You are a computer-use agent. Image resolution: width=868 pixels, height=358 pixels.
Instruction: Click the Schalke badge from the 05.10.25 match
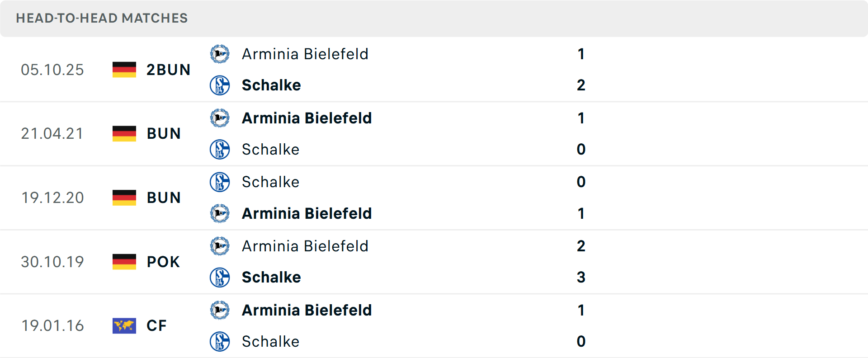pyautogui.click(x=220, y=85)
